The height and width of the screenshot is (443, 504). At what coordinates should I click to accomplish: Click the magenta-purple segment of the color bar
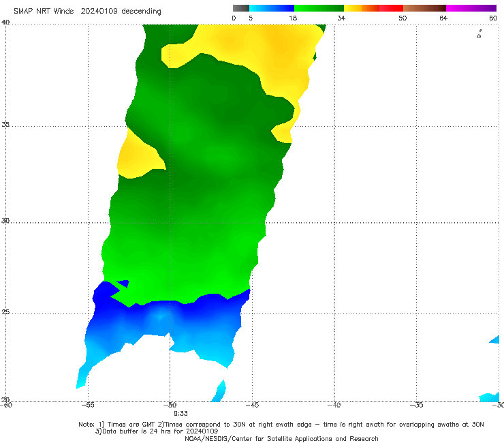pos(471,8)
